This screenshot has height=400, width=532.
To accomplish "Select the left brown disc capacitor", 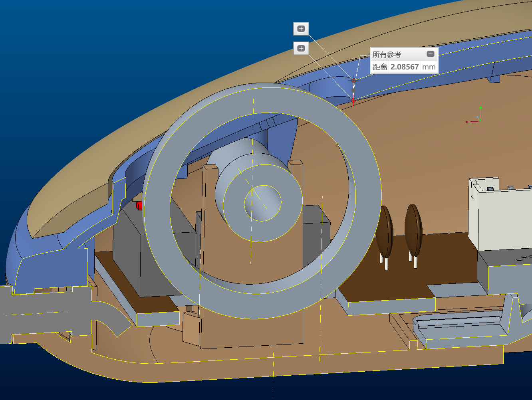I will [x=385, y=232].
